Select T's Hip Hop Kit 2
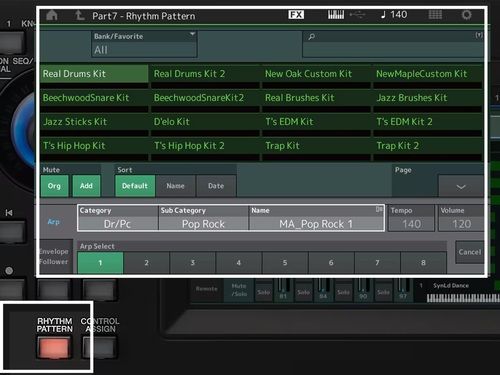The width and height of the screenshot is (500, 375). click(205, 146)
